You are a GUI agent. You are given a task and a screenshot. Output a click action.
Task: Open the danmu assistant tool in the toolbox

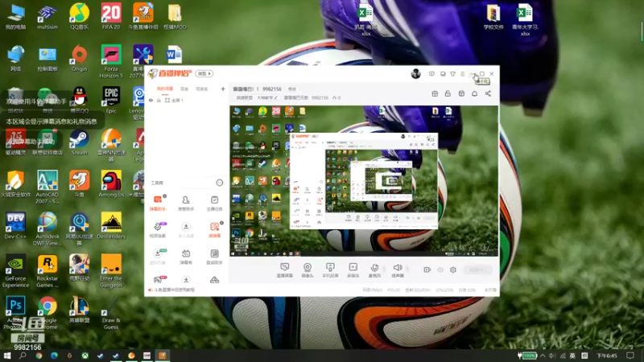157,204
